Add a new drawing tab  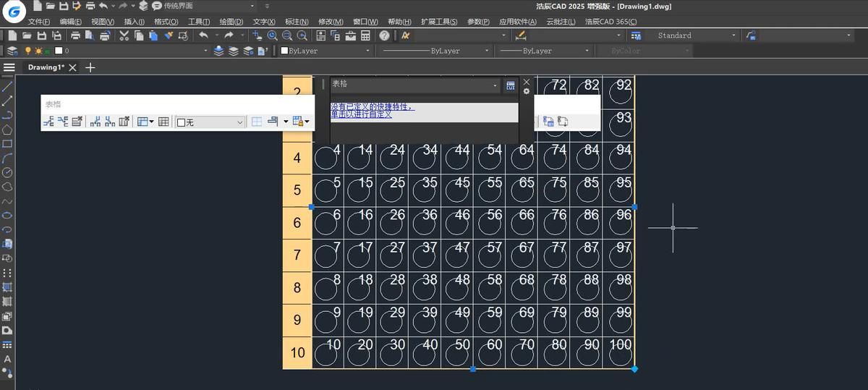90,67
